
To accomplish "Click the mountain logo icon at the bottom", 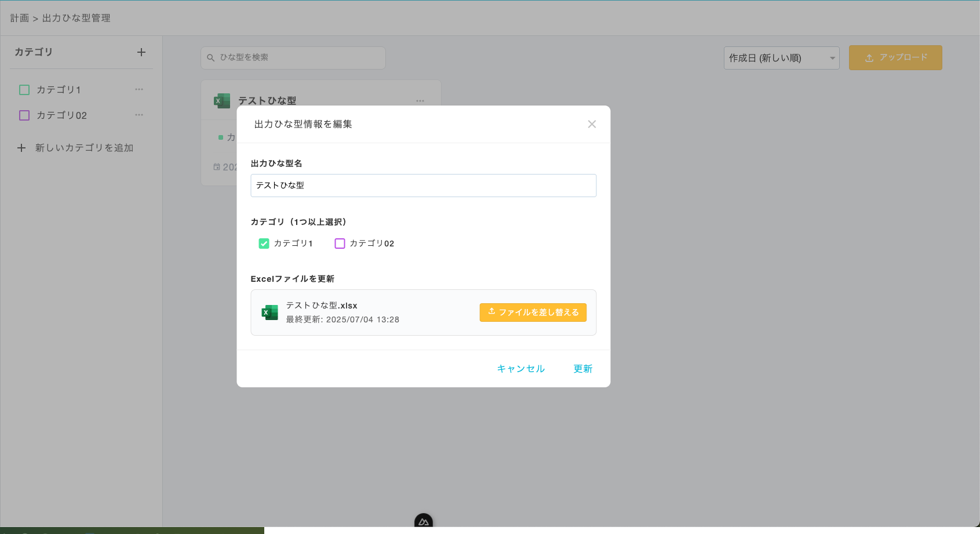I will tap(424, 521).
